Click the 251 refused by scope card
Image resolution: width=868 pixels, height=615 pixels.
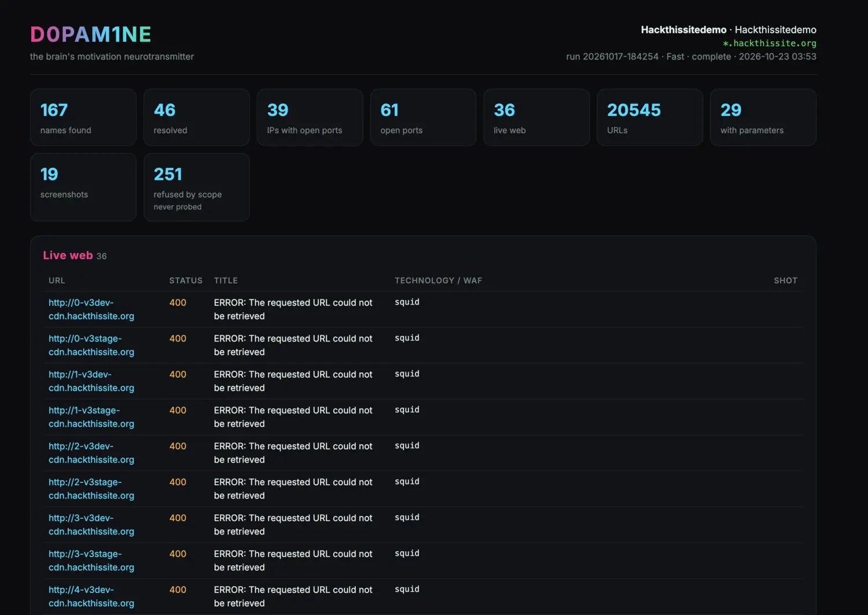tap(197, 187)
